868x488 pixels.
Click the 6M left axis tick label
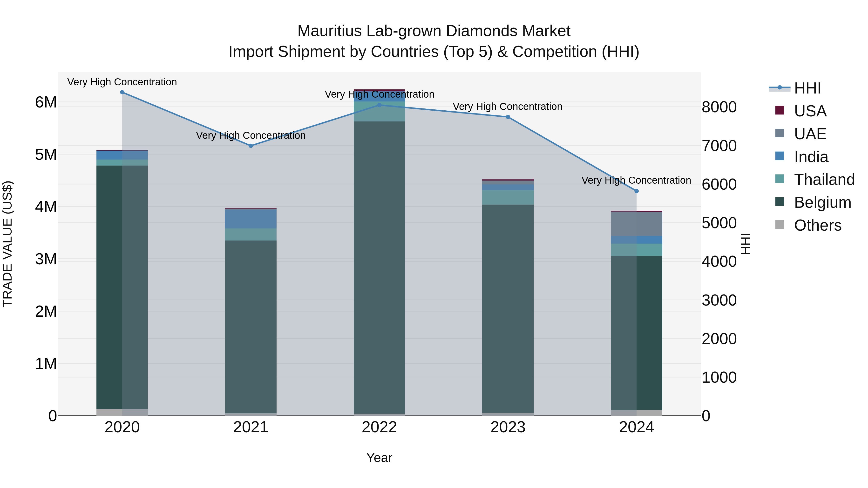click(x=46, y=102)
